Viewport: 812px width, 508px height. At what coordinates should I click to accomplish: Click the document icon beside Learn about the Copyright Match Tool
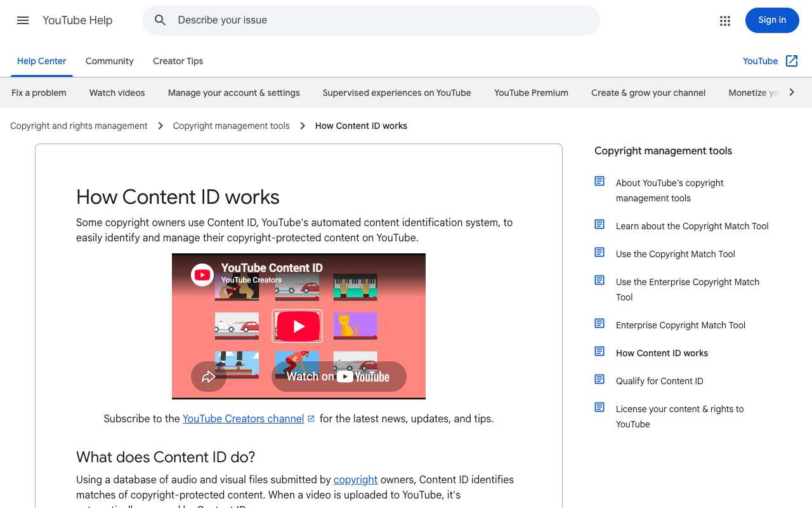point(599,224)
